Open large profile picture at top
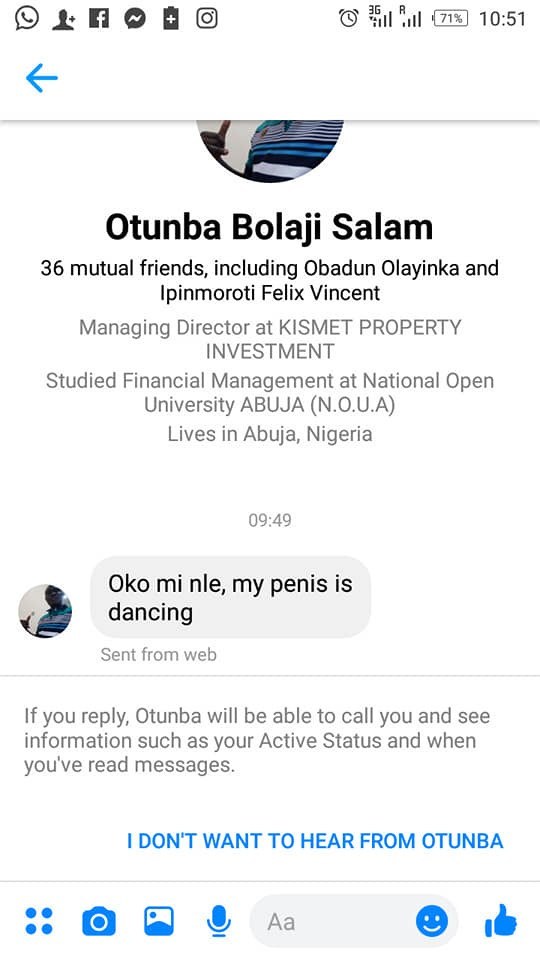540x960 pixels. (270, 151)
